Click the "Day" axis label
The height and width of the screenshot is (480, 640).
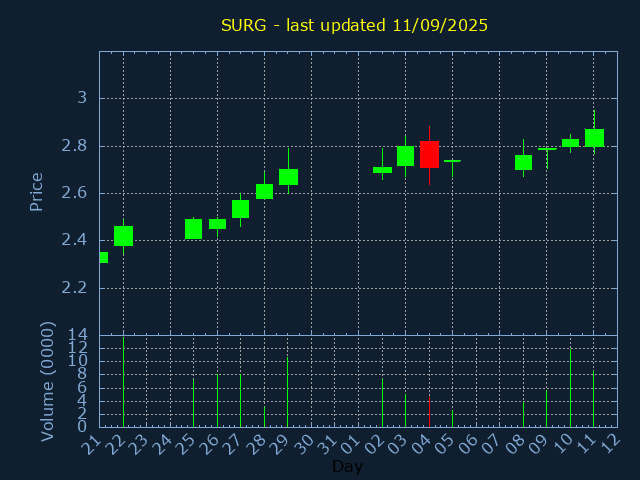(347, 466)
